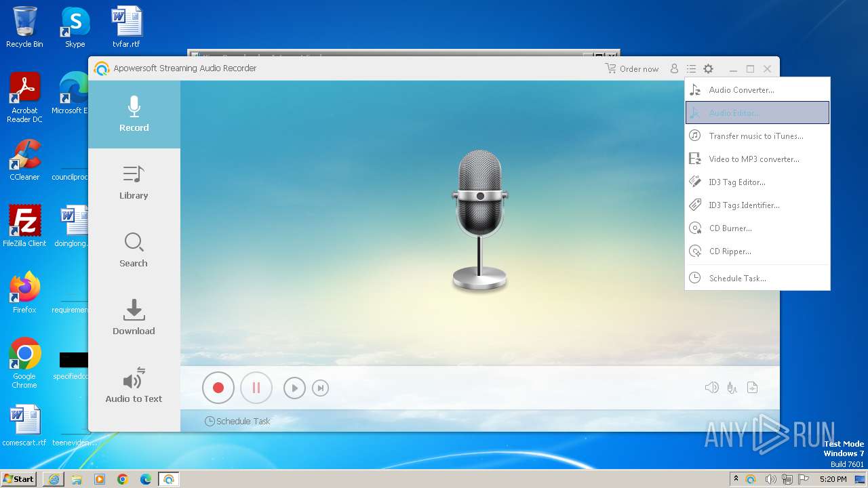Go to the Search section
Screen dimensions: 868x488
[x=134, y=250]
